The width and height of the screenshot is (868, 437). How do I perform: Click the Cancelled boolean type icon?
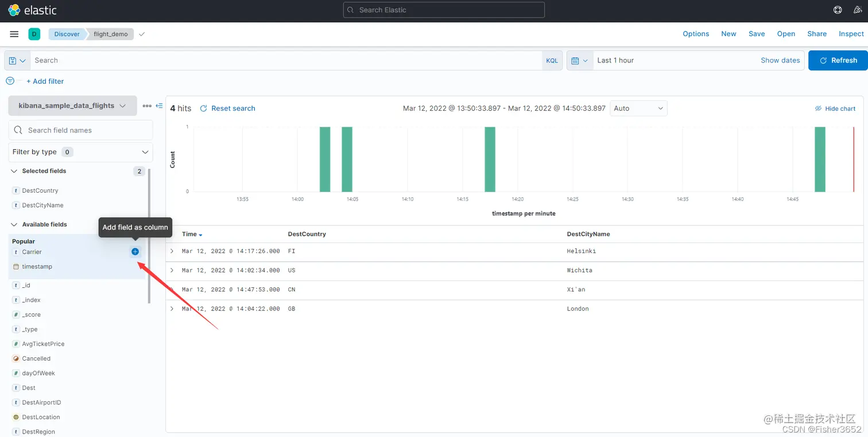pos(16,358)
